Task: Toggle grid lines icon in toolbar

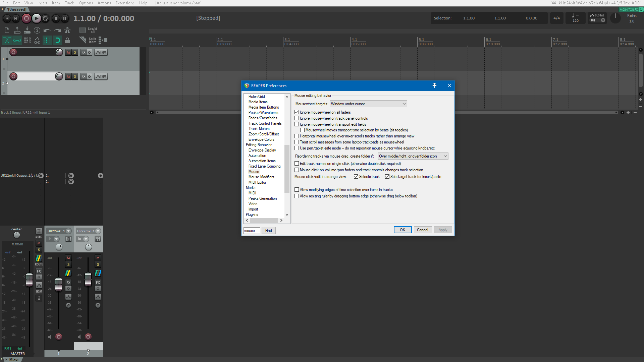Action: [x=47, y=41]
